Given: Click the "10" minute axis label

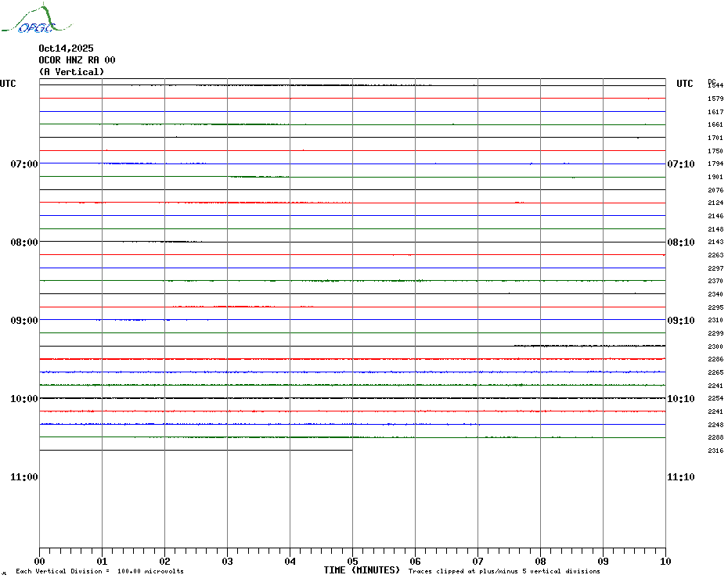Looking at the screenshot, I should [665, 562].
